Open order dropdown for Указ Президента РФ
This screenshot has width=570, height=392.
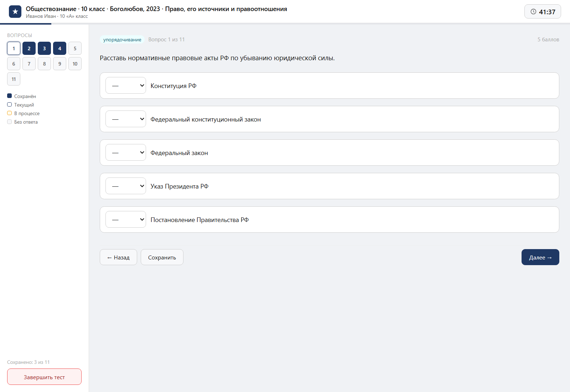tap(126, 186)
